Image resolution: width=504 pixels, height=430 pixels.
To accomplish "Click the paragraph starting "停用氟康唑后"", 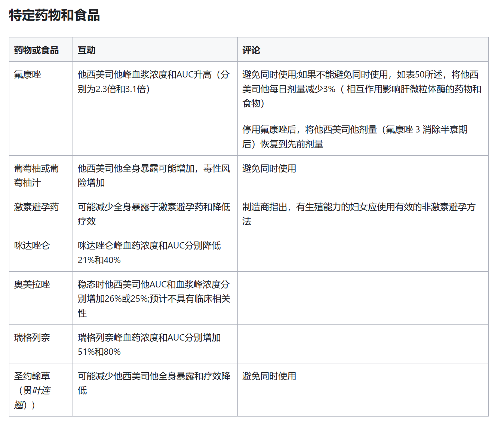I will click(354, 137).
